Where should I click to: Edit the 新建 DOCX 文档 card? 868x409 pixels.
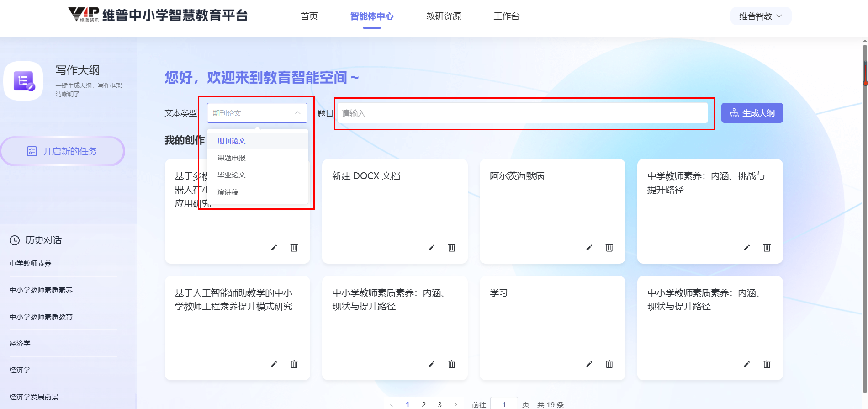(x=431, y=248)
